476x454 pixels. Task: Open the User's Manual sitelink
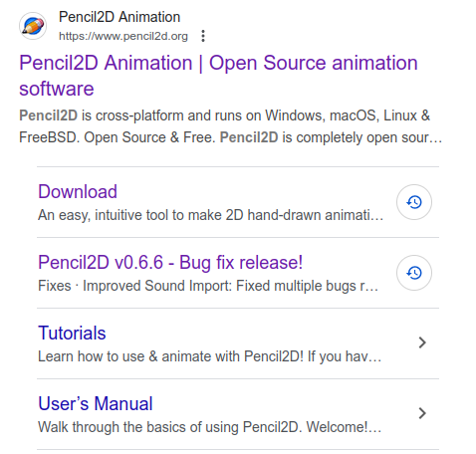coord(96,403)
